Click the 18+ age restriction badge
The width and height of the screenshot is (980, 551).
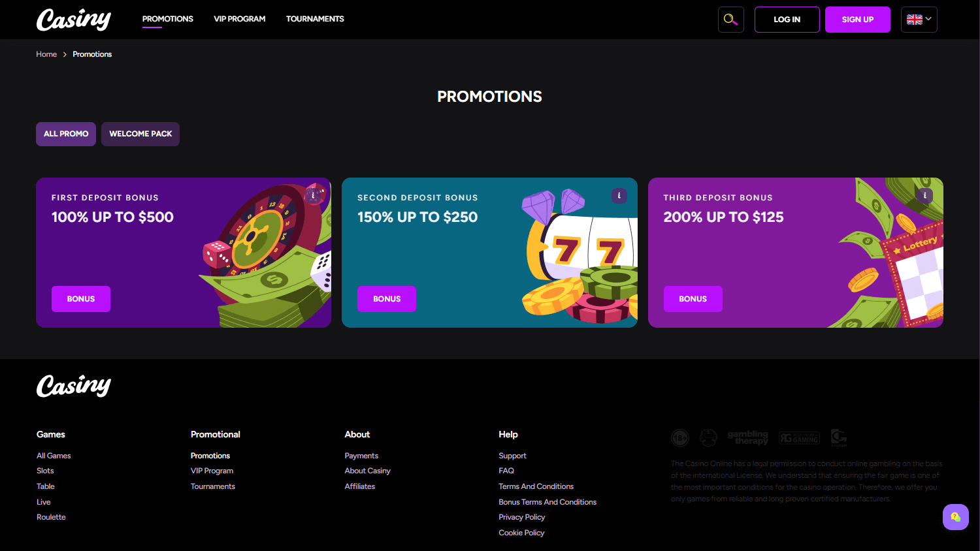(680, 437)
